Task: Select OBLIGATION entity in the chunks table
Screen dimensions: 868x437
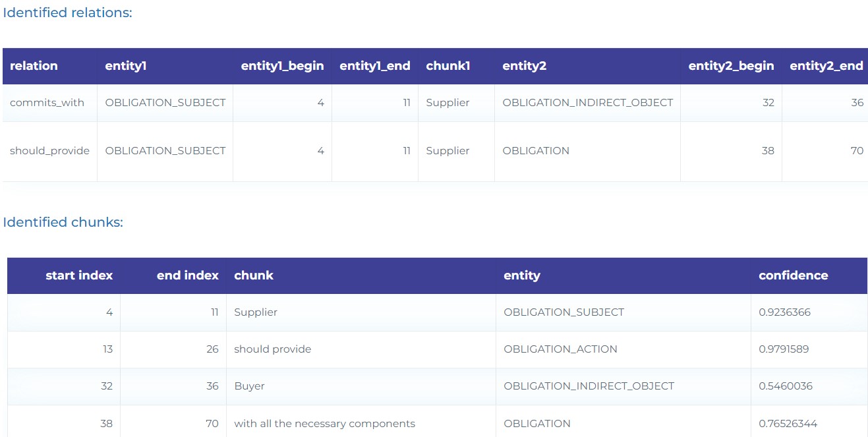Action: (x=537, y=424)
